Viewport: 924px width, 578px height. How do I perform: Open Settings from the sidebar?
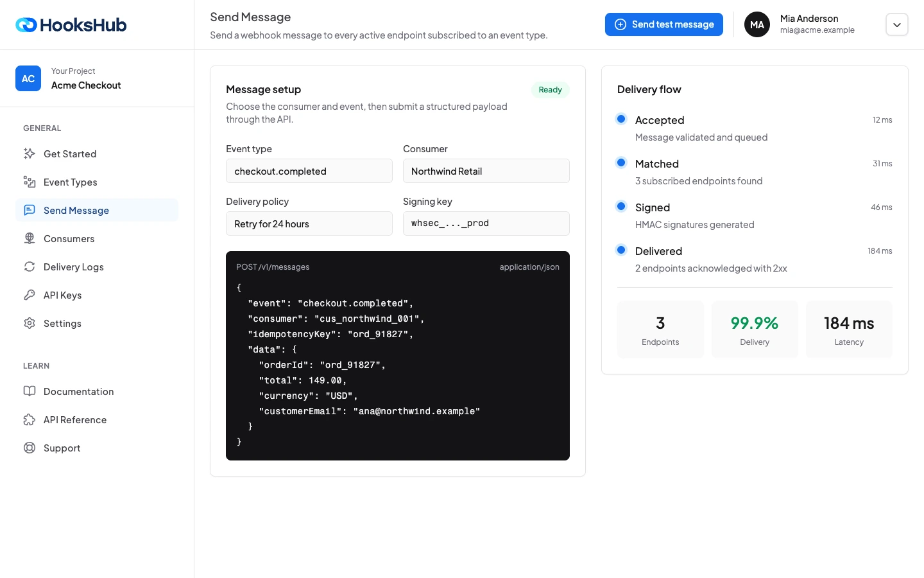tap(97, 323)
